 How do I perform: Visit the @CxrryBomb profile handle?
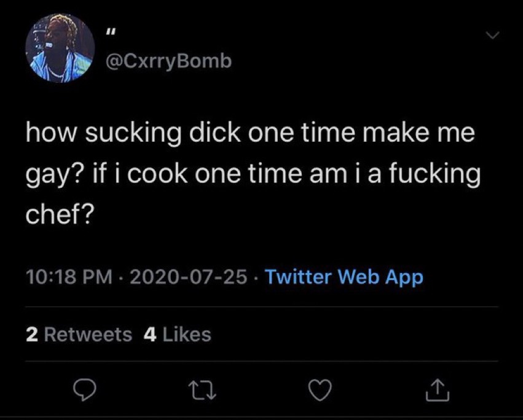(168, 61)
